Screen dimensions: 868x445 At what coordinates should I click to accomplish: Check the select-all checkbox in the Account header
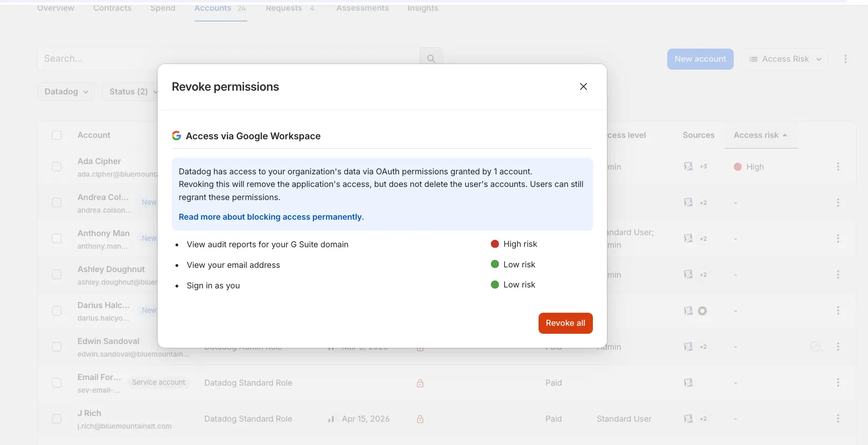57,135
